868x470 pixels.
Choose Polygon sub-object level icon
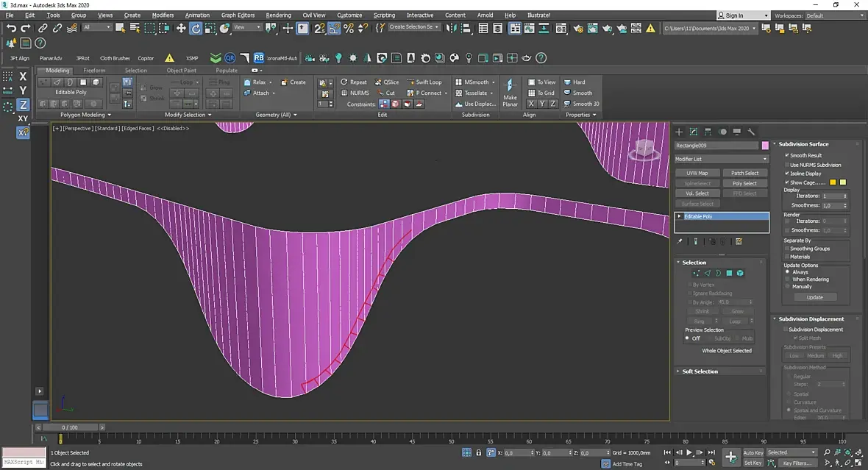[729, 273]
